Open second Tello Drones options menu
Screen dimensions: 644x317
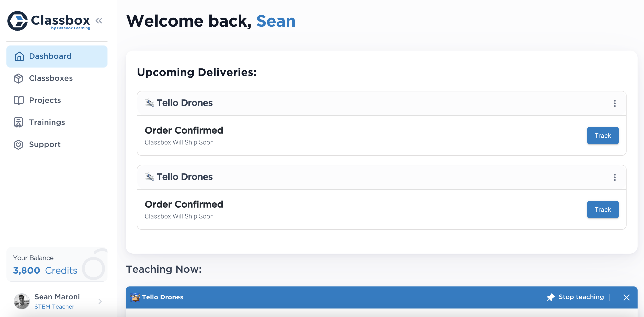[x=615, y=177]
